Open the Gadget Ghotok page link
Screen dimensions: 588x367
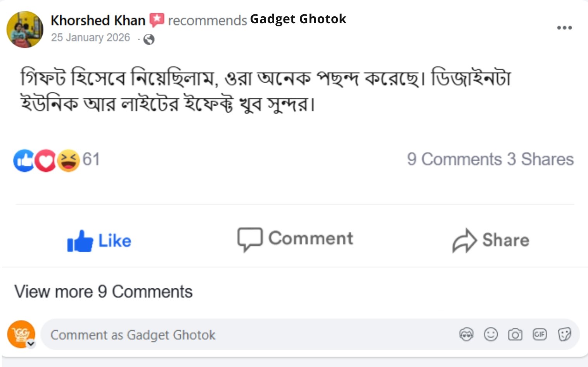pyautogui.click(x=298, y=19)
